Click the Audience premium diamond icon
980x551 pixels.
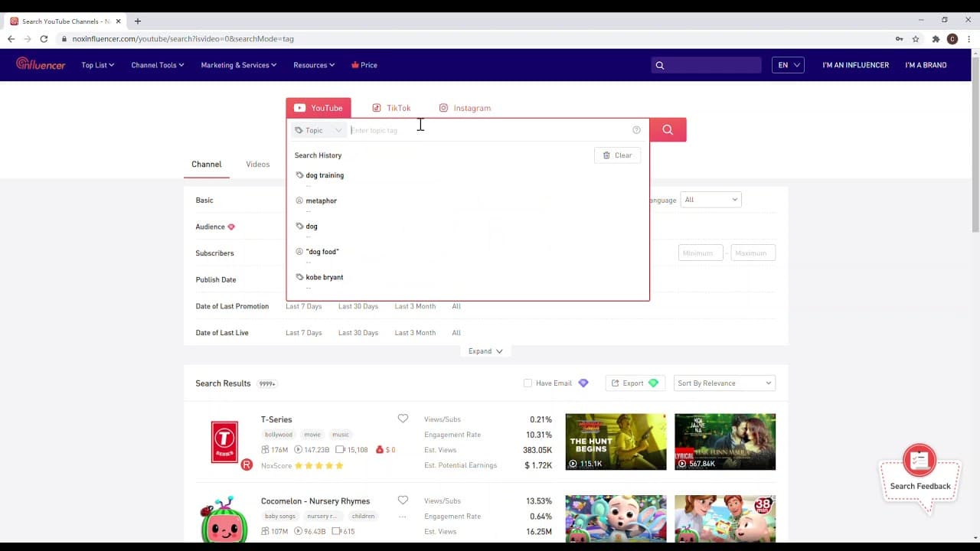[231, 227]
